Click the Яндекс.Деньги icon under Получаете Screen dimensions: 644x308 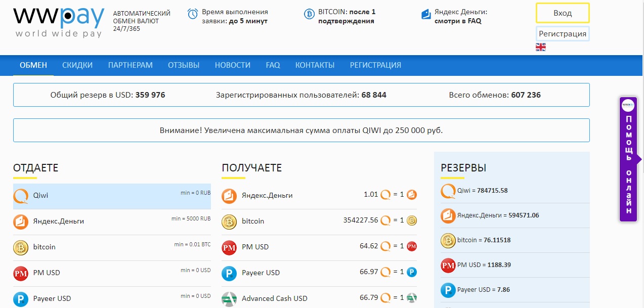tap(229, 196)
